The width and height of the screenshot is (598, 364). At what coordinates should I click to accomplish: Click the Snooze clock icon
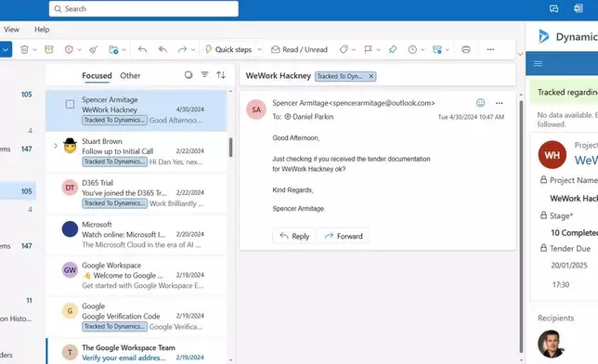pyautogui.click(x=412, y=49)
